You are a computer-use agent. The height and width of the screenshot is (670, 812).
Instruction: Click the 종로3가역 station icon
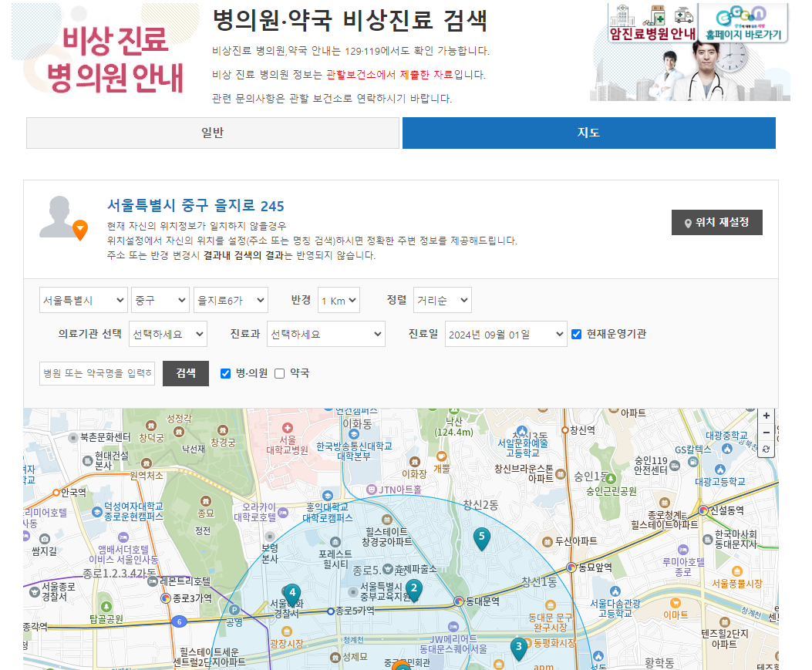166,598
